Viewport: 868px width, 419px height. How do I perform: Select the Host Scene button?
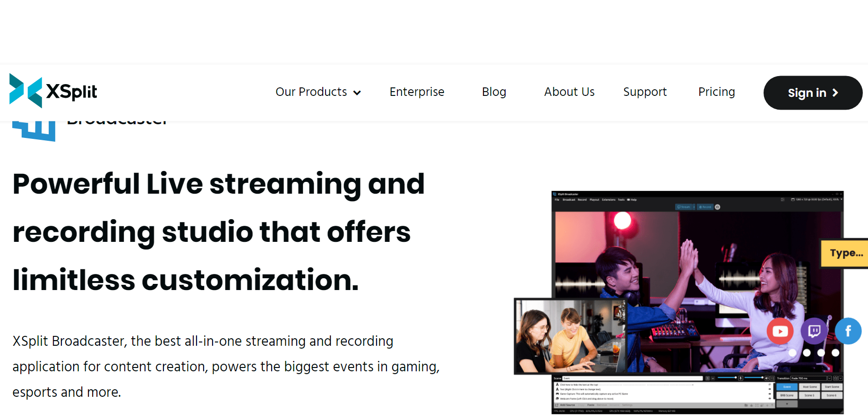click(x=809, y=387)
